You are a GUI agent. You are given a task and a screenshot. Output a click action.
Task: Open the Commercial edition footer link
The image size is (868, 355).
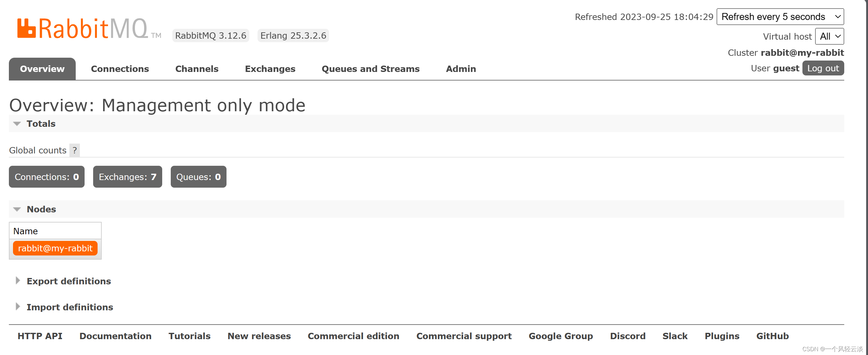(x=353, y=336)
